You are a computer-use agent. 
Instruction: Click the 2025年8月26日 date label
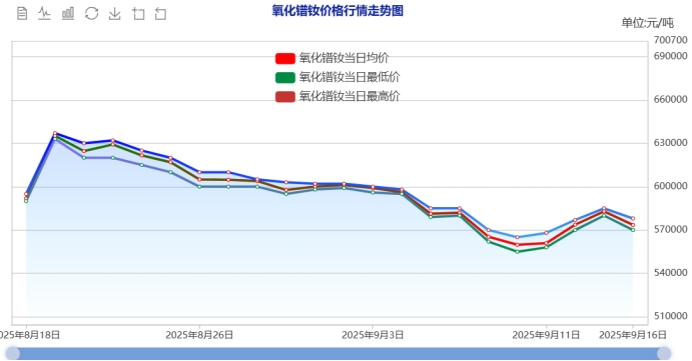pyautogui.click(x=199, y=335)
